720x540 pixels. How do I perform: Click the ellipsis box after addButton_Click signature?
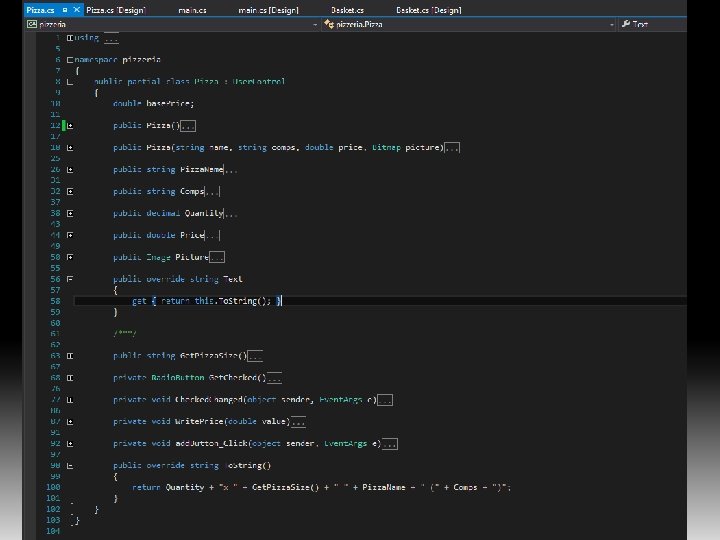(x=389, y=444)
